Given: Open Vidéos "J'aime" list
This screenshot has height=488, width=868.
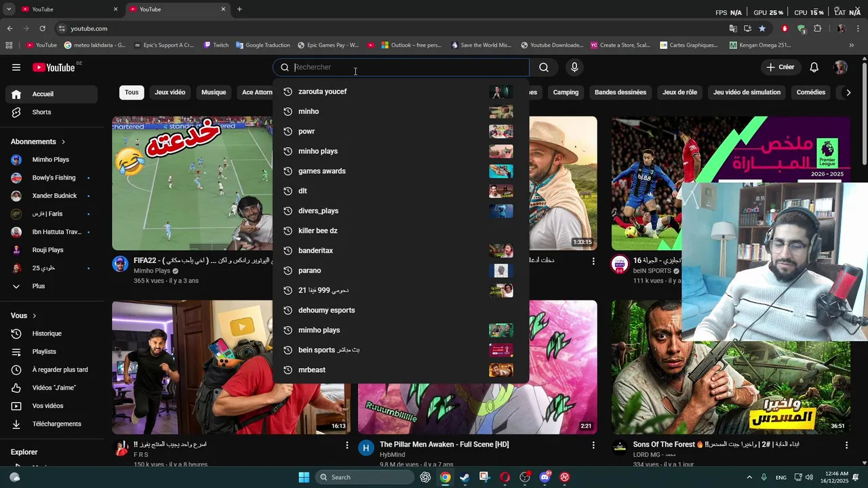Looking at the screenshot, I should 53,388.
